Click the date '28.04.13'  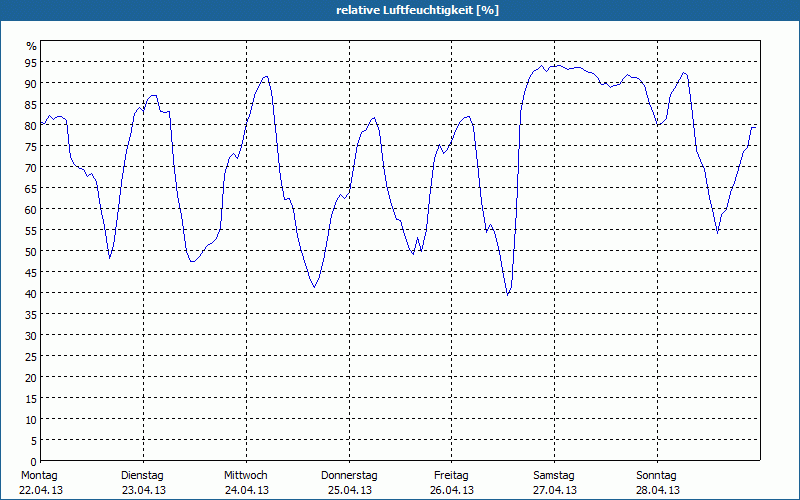click(x=658, y=490)
